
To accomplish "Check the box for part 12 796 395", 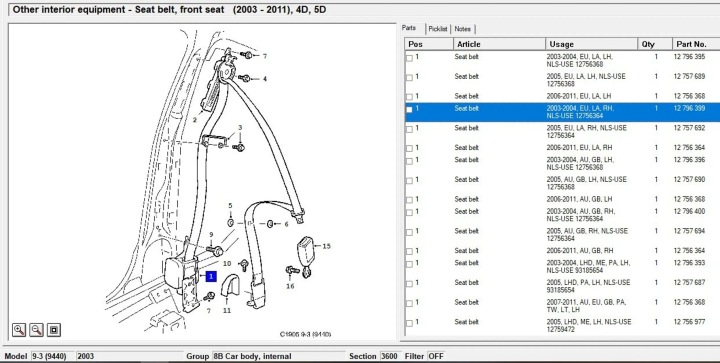I will [x=409, y=58].
